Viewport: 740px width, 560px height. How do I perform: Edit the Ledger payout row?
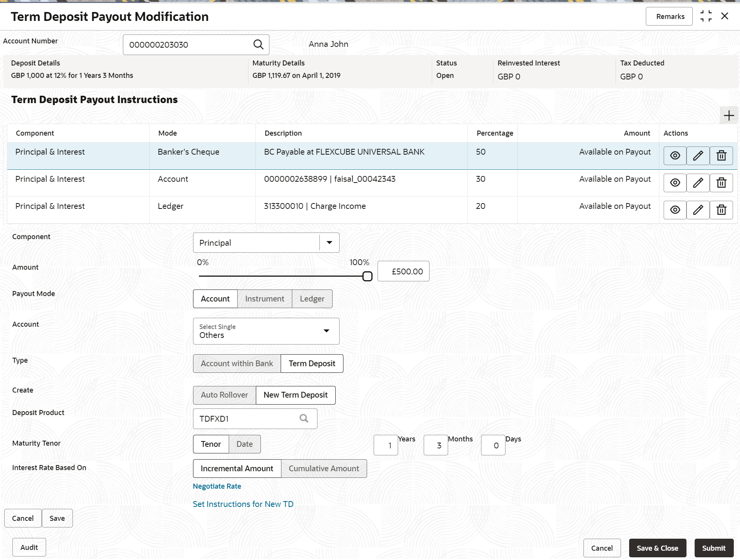tap(698, 210)
